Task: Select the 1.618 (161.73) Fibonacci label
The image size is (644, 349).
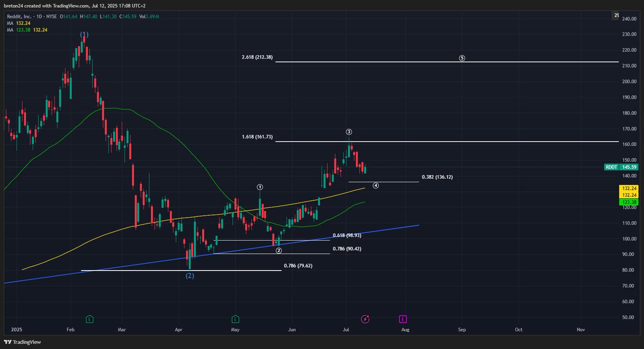Action: [257, 137]
